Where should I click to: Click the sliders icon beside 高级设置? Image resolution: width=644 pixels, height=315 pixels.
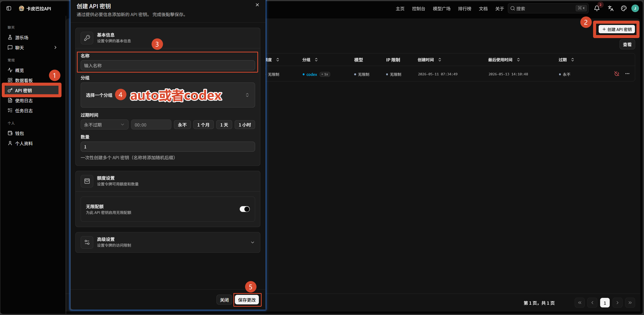pyautogui.click(x=87, y=242)
